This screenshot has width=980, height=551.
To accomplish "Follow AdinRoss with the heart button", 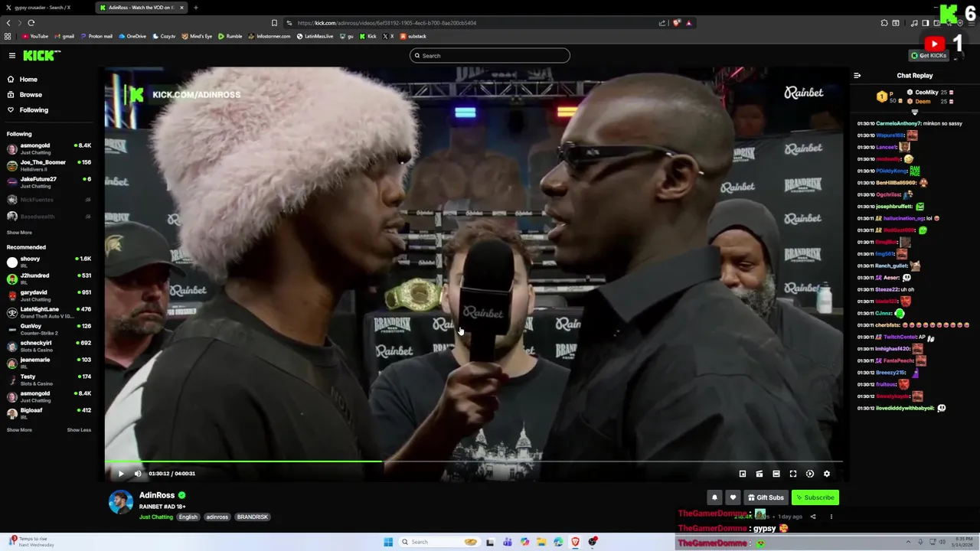I will coord(733,497).
